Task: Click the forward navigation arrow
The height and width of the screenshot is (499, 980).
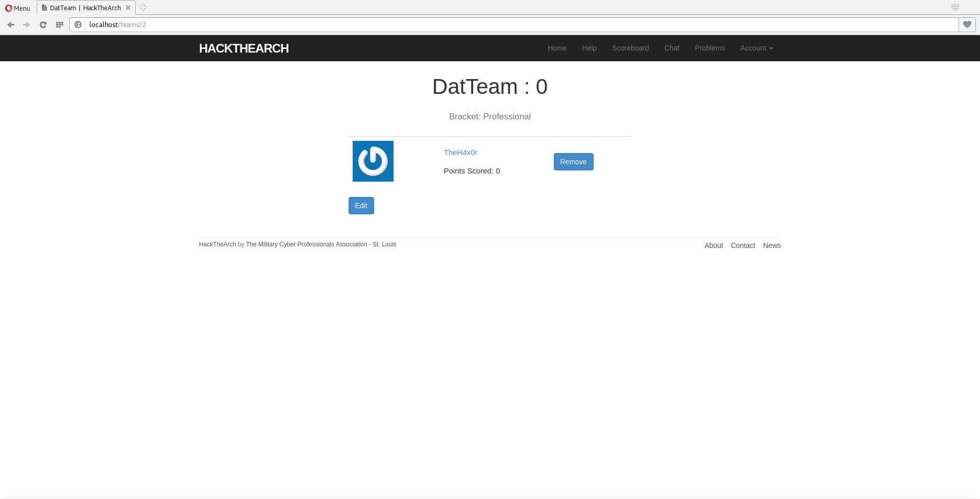Action: (x=27, y=24)
